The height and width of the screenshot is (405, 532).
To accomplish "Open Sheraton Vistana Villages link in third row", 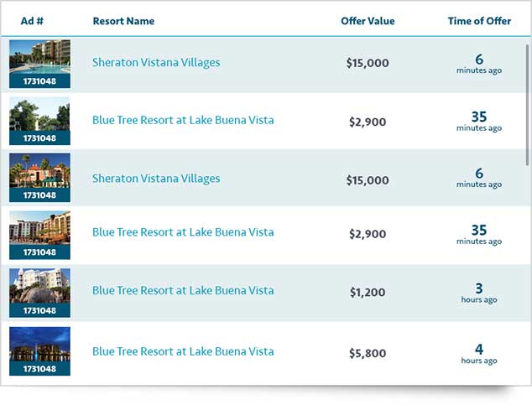I will click(156, 178).
